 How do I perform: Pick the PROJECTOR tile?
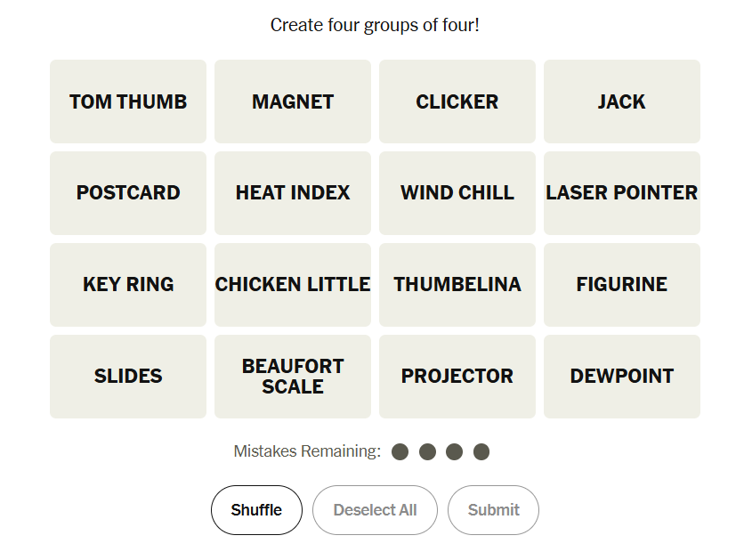[457, 377]
